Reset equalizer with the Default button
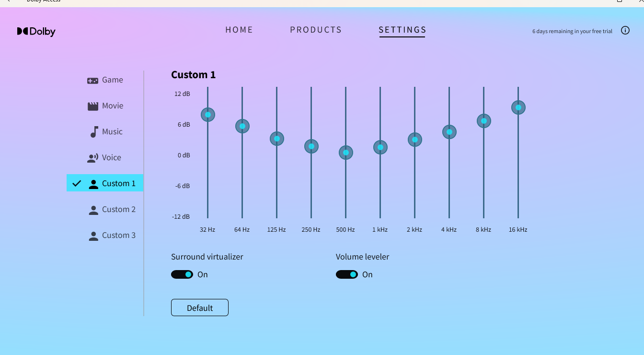 tap(200, 308)
